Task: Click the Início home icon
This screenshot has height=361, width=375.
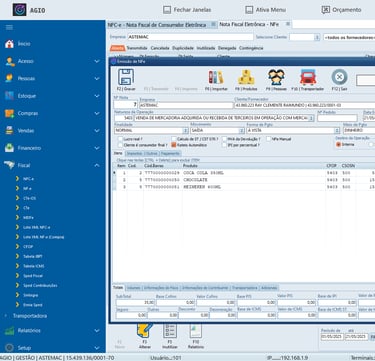Action: click(9, 44)
